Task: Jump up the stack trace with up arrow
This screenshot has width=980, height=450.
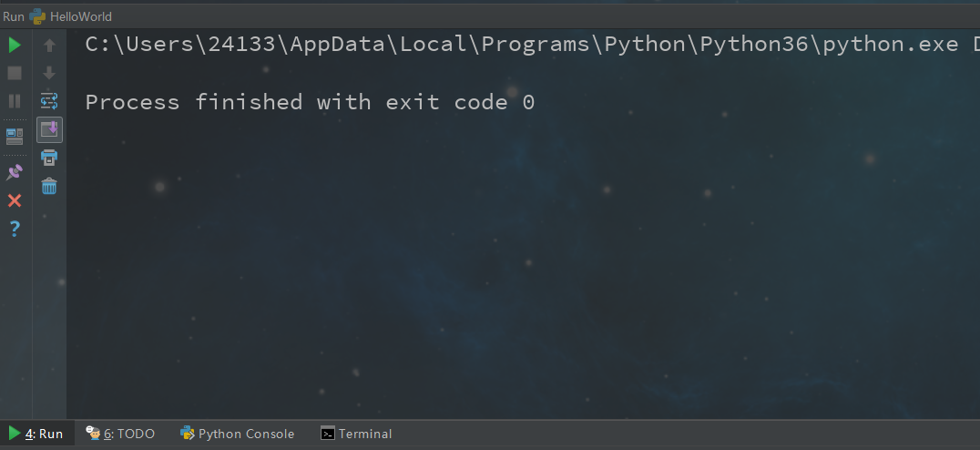Action: point(49,45)
